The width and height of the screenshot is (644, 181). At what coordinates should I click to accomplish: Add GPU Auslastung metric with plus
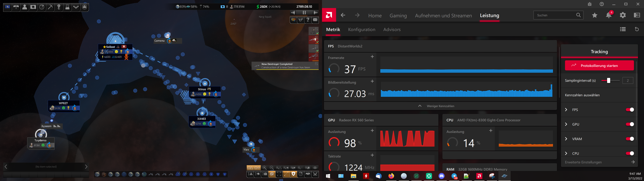[x=372, y=131]
